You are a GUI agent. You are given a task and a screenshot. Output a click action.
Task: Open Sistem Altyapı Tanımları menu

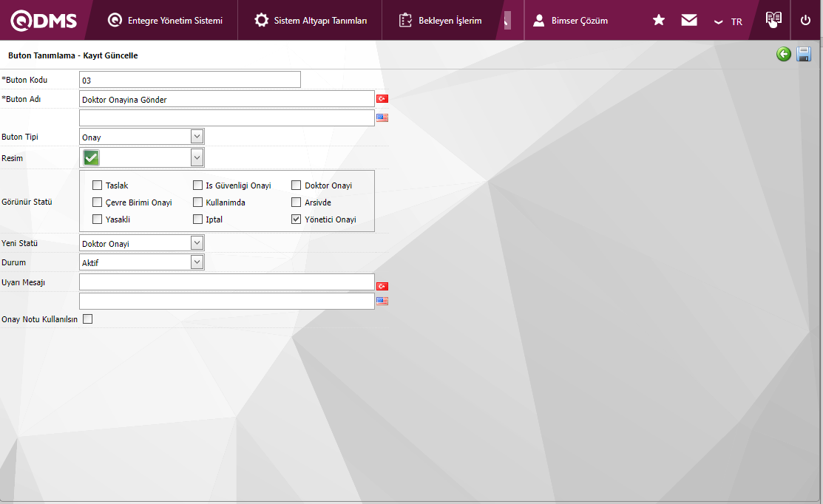(311, 21)
